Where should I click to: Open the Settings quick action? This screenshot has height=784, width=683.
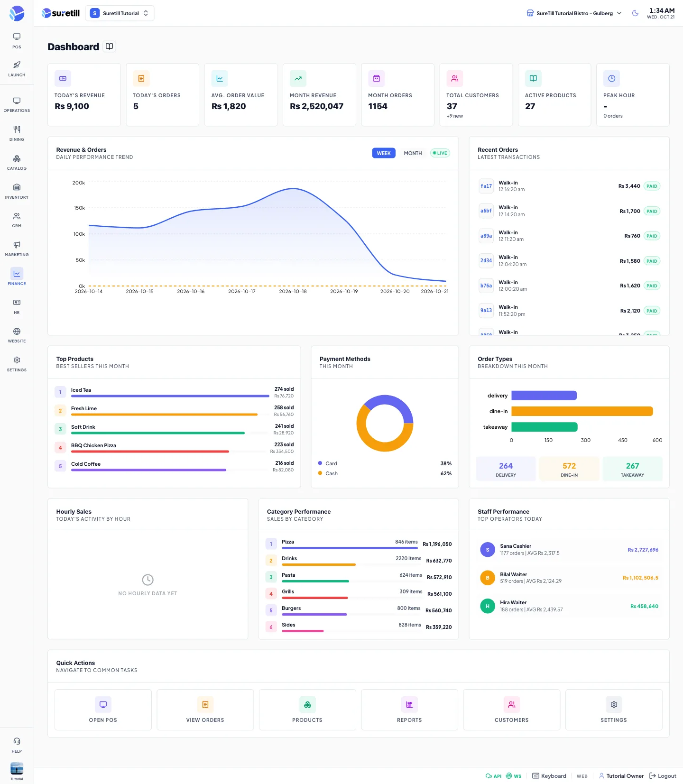[614, 710]
